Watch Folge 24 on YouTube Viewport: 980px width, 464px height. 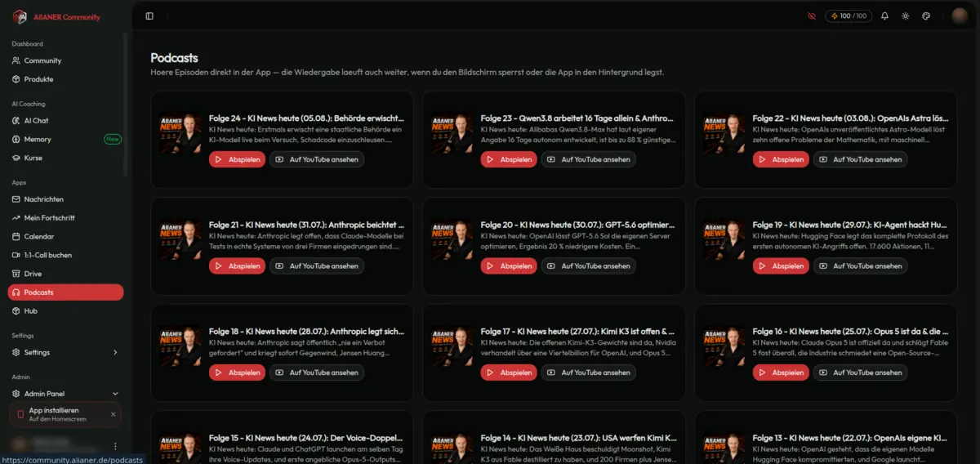317,159
